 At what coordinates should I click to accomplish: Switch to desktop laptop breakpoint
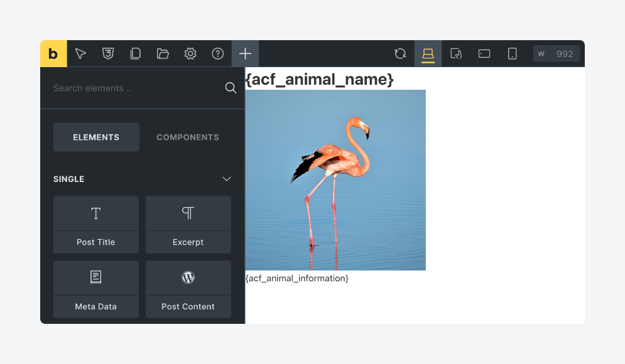click(428, 53)
